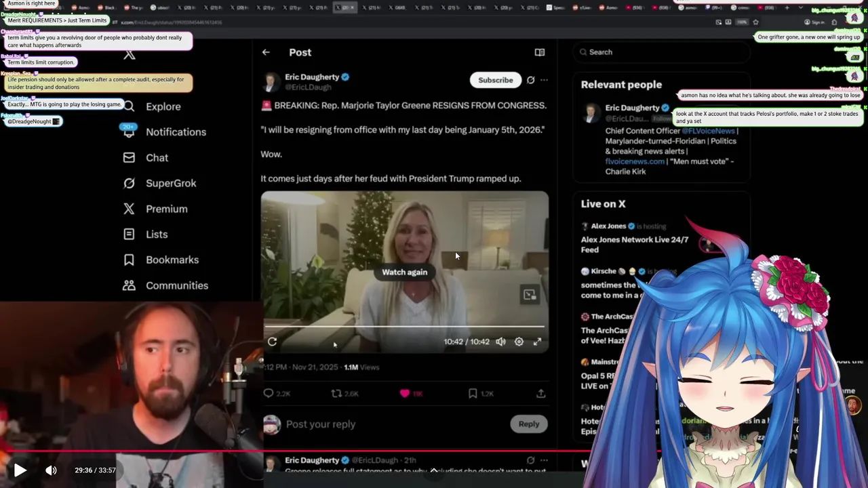This screenshot has height=488, width=868.
Task: Open Premium in the X sidebar
Action: pos(166,209)
